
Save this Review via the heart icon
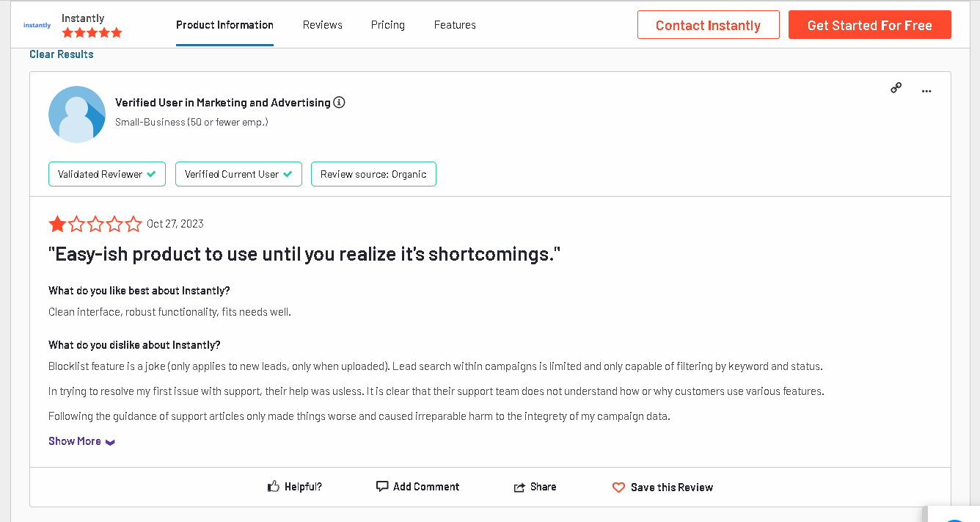[x=618, y=487]
